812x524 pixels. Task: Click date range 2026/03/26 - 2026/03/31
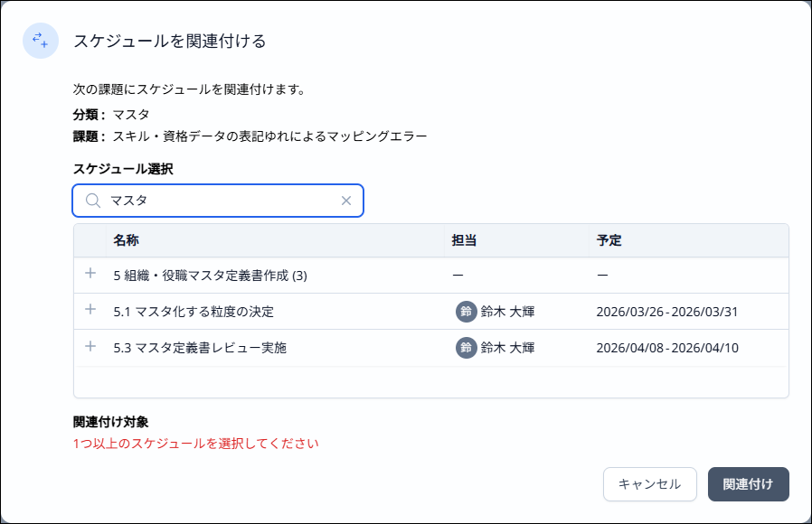(667, 312)
